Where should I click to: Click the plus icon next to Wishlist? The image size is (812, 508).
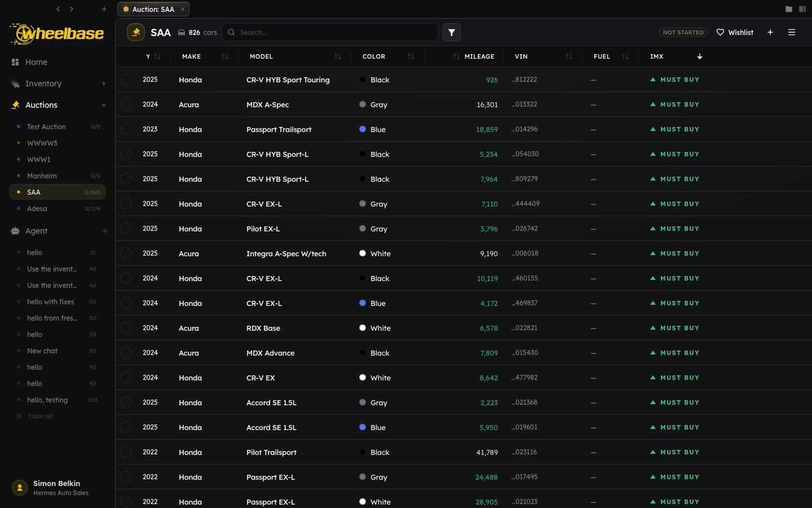coord(770,32)
